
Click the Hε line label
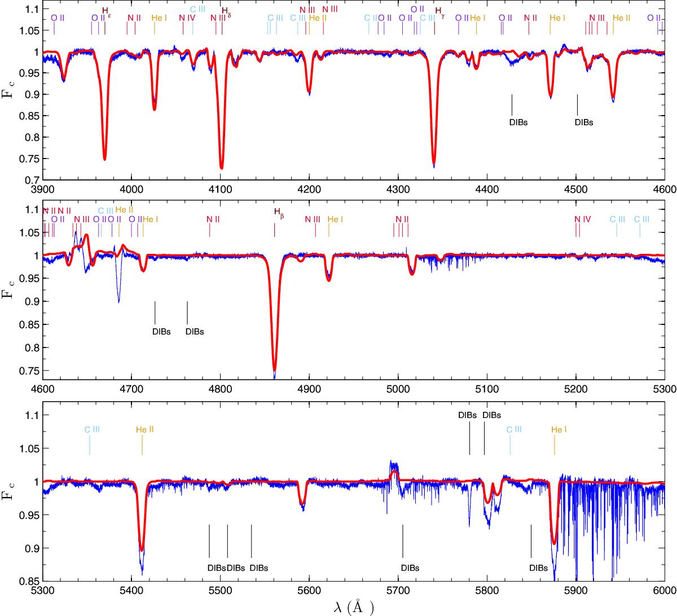[x=106, y=11]
